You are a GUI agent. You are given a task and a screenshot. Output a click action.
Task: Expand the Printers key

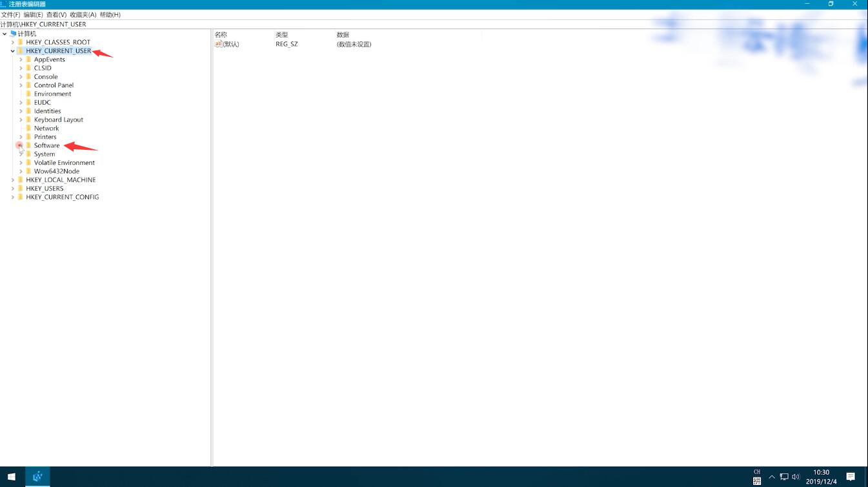pos(21,137)
